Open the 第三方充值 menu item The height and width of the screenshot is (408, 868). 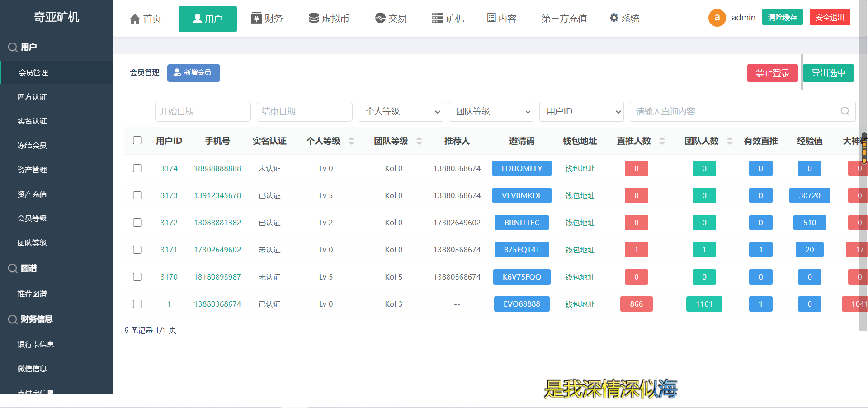tap(564, 19)
